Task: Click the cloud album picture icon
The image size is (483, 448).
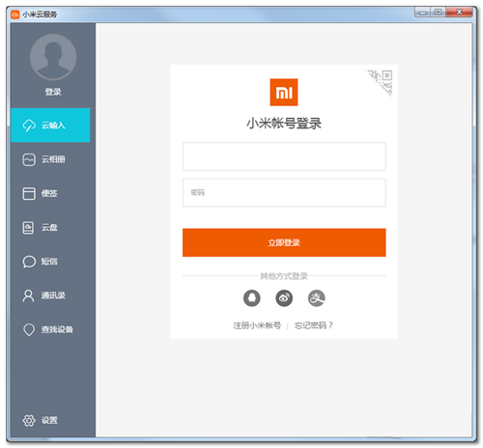Action: tap(29, 159)
